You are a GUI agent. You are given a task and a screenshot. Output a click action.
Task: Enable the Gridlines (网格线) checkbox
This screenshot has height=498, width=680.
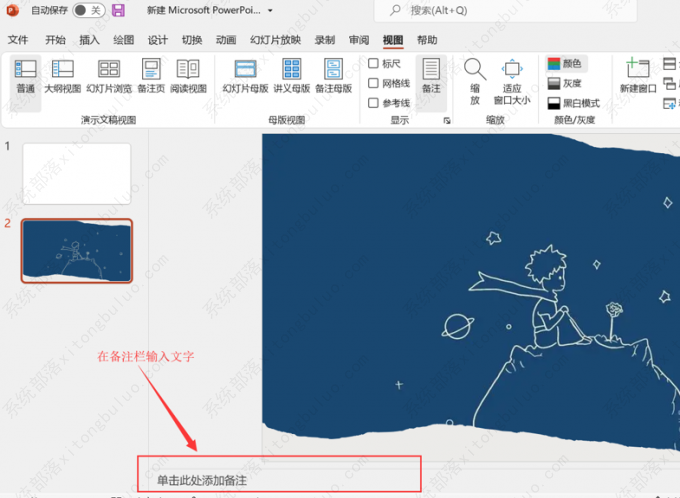pos(374,83)
